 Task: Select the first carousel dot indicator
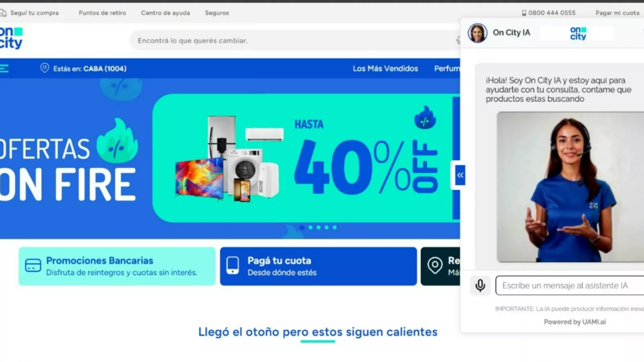point(302,228)
